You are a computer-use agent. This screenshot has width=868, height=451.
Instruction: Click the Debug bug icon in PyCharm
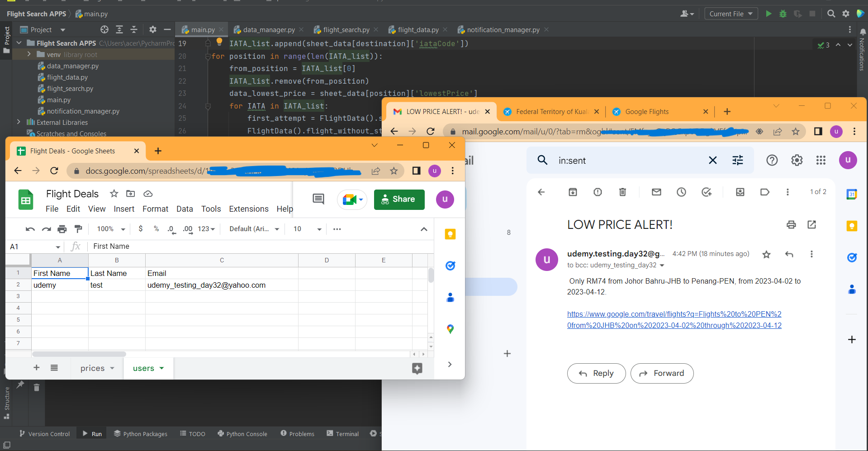[x=783, y=14]
